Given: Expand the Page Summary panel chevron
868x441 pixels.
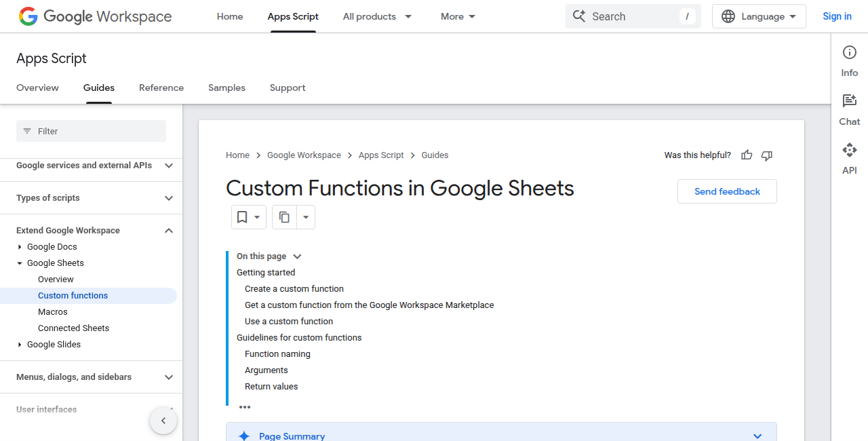Looking at the screenshot, I should [757, 436].
